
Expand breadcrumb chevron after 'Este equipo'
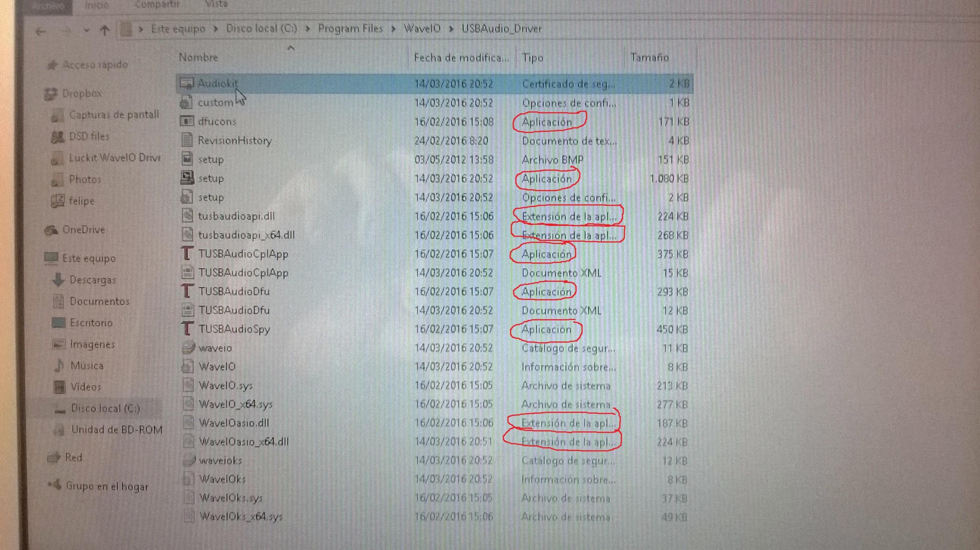(x=216, y=29)
